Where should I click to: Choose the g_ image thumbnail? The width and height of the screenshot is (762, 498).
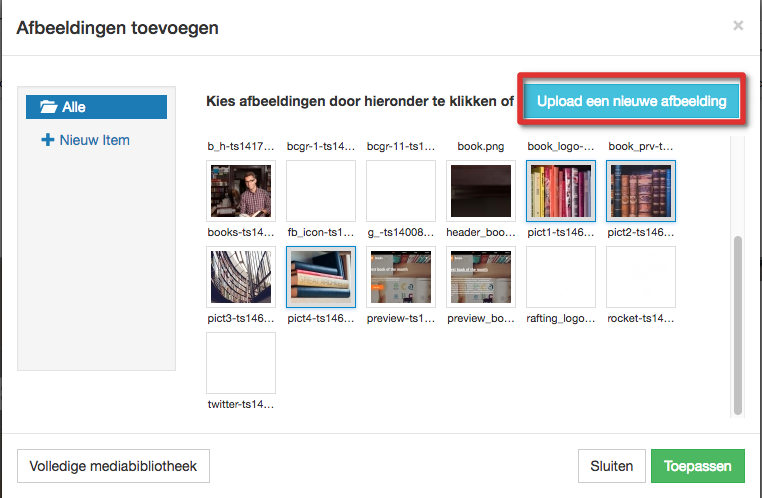coord(400,190)
